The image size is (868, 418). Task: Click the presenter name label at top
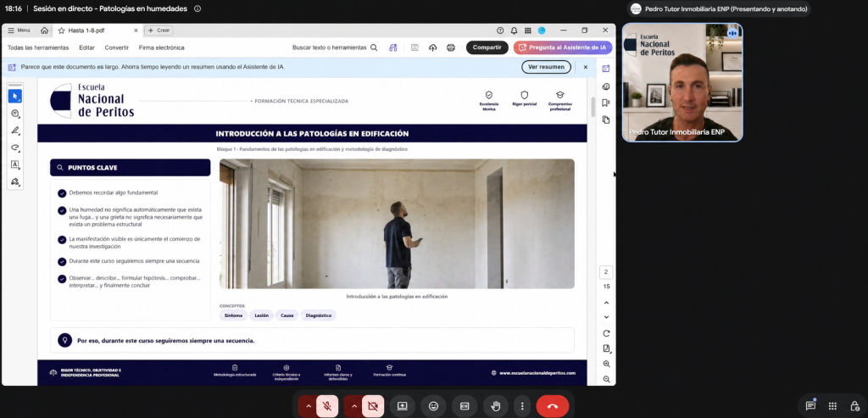727,8
